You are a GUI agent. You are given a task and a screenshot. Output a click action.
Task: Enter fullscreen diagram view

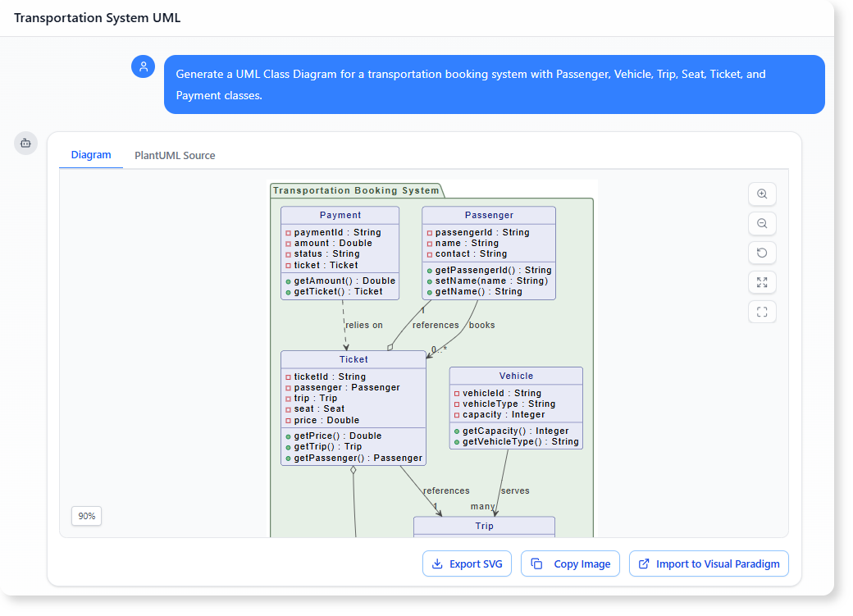click(762, 312)
